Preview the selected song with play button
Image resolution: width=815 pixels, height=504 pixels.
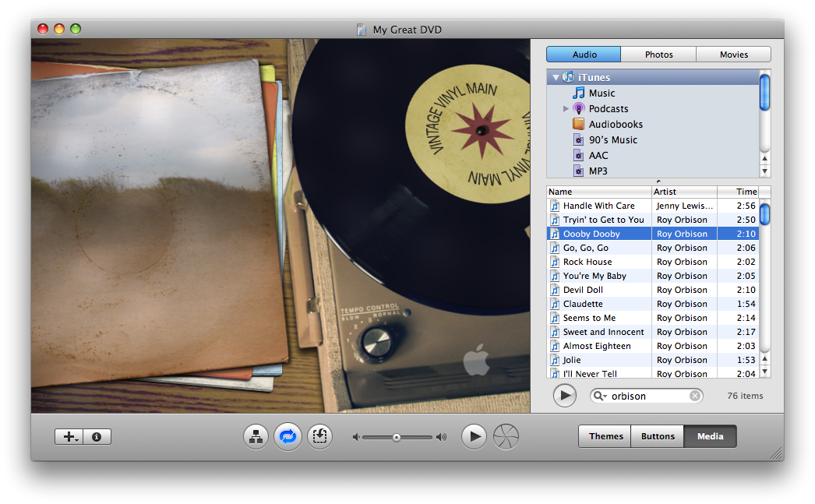(564, 396)
